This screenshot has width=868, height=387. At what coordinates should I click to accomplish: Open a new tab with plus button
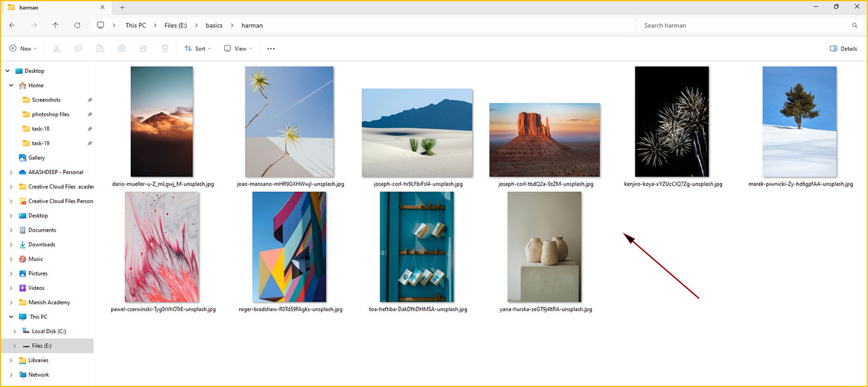(x=122, y=8)
